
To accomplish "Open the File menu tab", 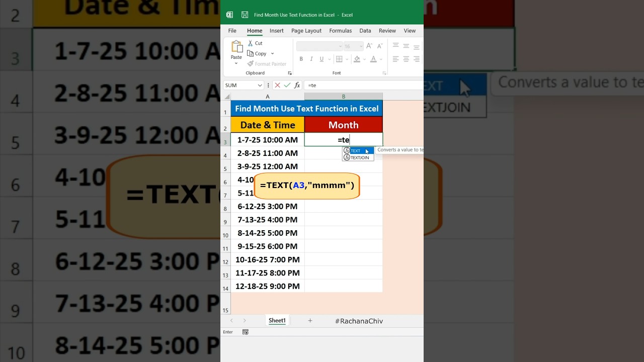I will click(232, 31).
